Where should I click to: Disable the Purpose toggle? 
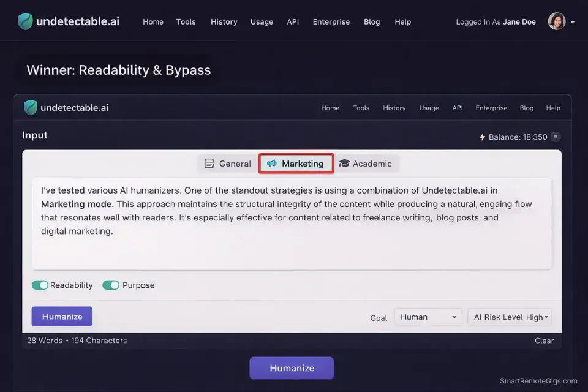click(x=111, y=285)
